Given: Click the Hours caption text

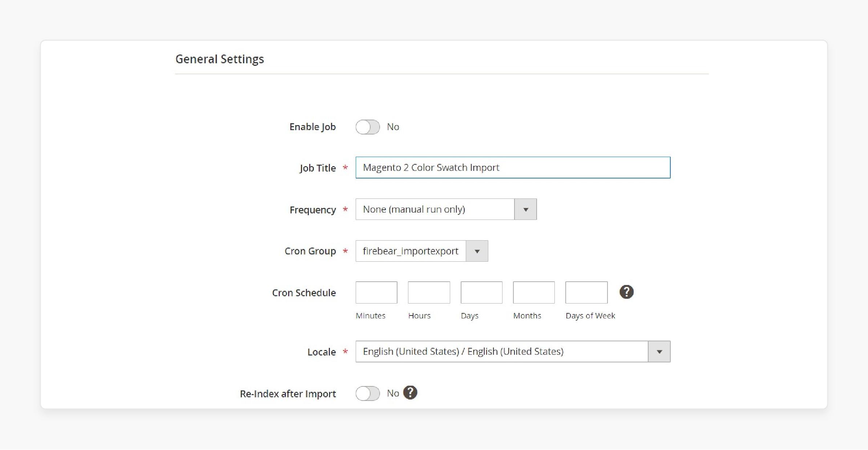Looking at the screenshot, I should click(x=419, y=316).
